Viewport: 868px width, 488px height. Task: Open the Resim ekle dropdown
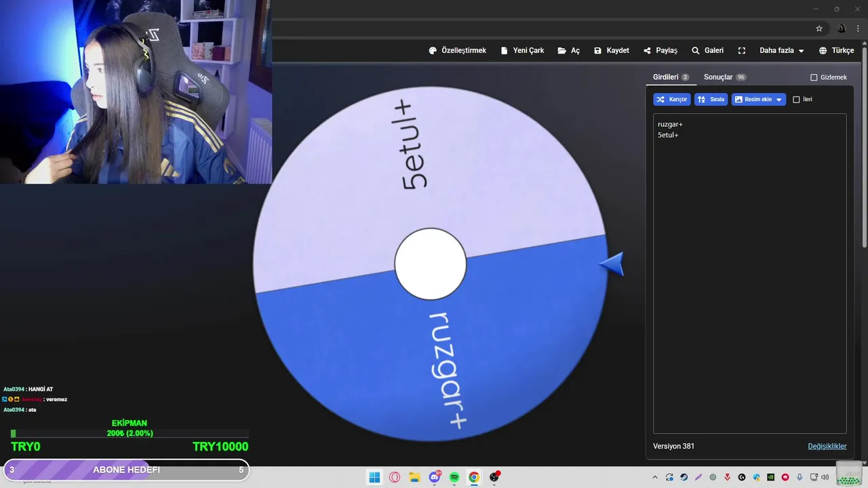[759, 99]
